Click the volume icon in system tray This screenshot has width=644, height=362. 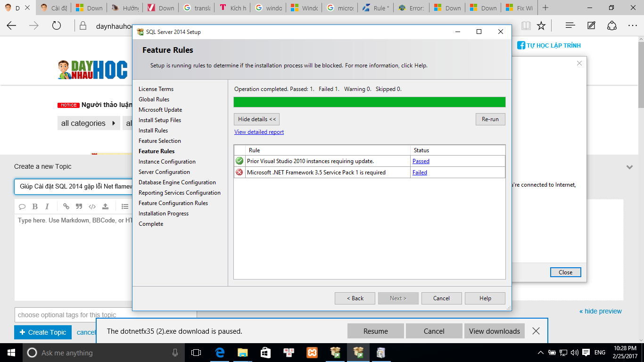coord(574,353)
